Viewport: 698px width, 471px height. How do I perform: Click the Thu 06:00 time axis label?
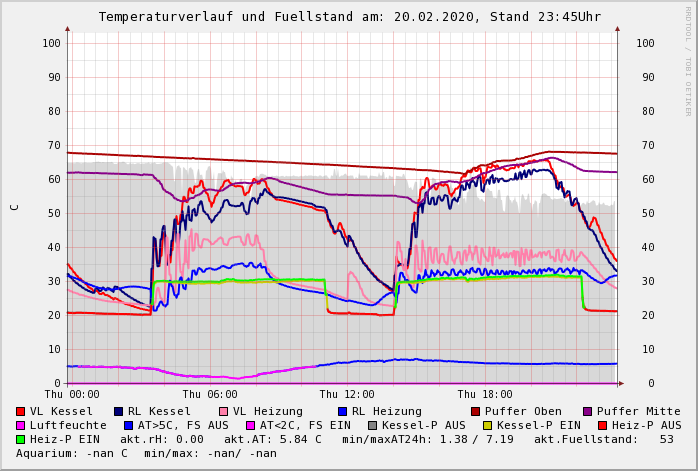click(x=209, y=395)
